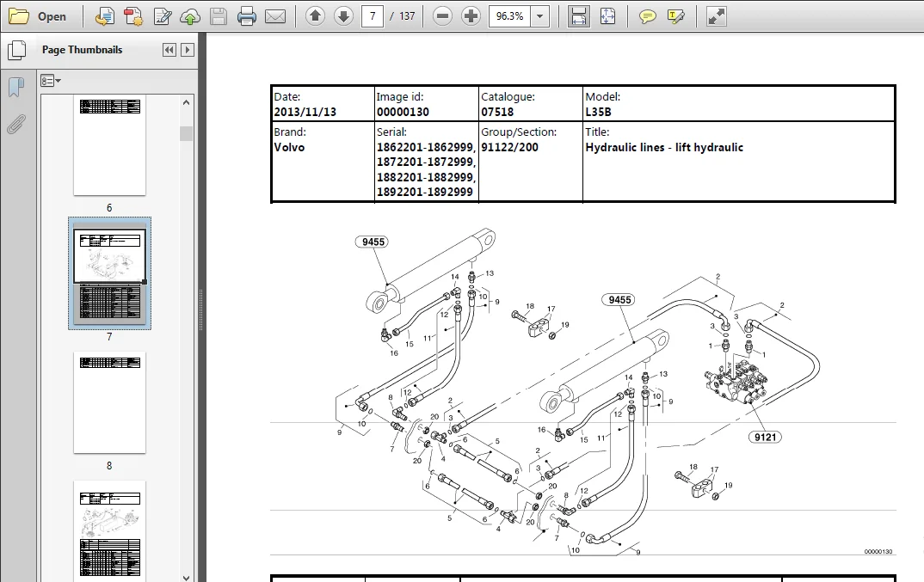Go to next page arrow
Screen dimensions: 924x582
343,16
